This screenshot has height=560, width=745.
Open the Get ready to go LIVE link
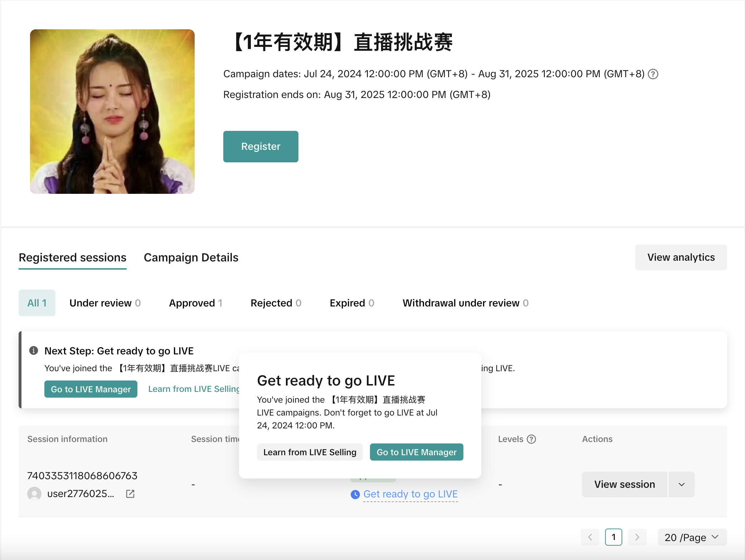coord(410,494)
